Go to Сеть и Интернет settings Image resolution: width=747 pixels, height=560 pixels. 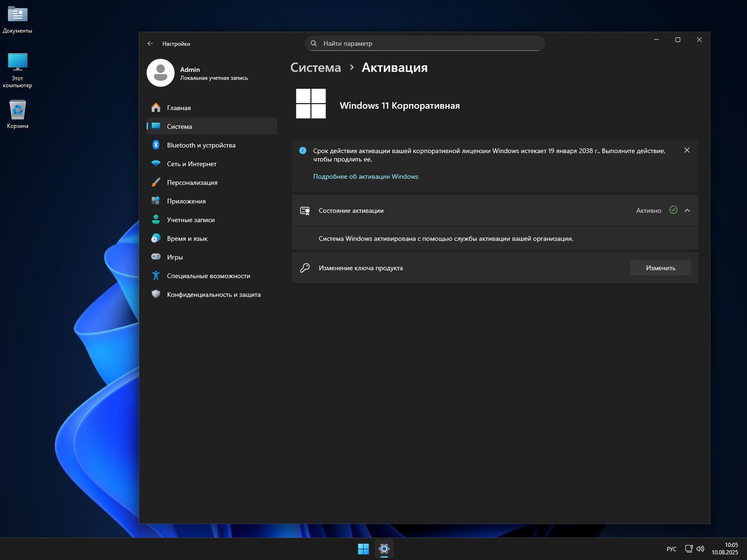[x=212, y=164]
